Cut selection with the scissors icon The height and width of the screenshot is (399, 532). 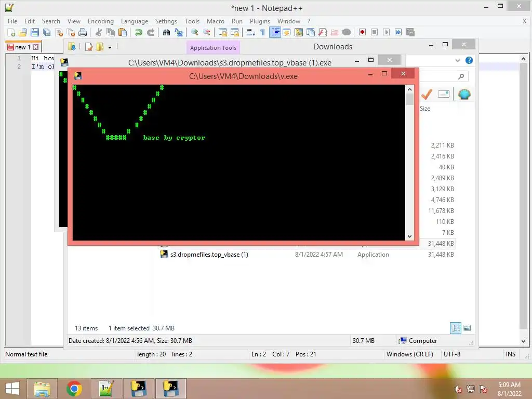98,32
